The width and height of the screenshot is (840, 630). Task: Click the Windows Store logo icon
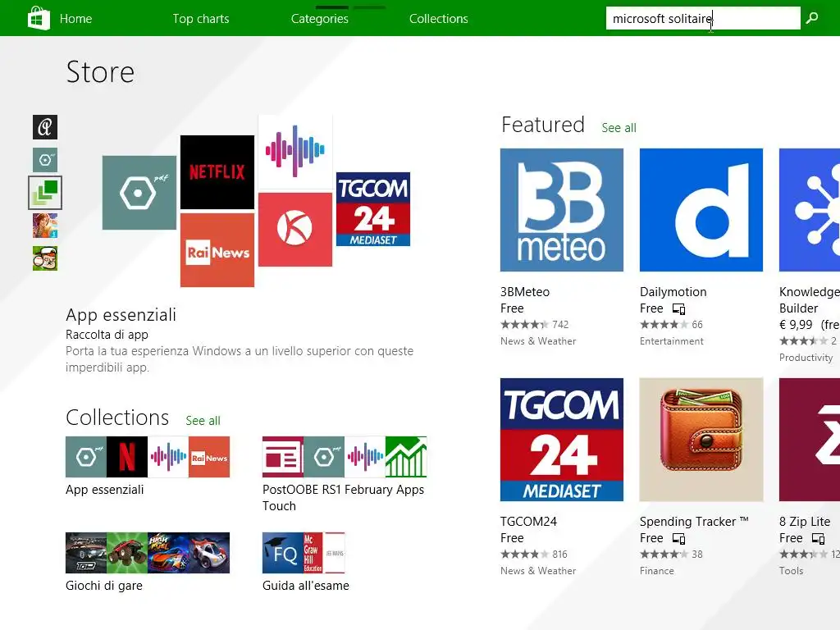[x=39, y=18]
